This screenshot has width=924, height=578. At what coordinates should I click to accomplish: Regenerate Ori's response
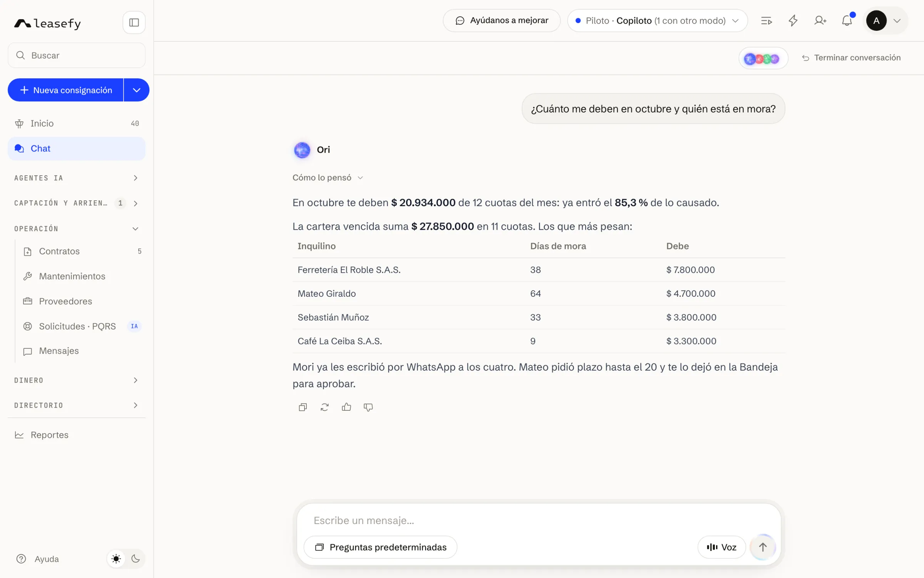click(325, 407)
